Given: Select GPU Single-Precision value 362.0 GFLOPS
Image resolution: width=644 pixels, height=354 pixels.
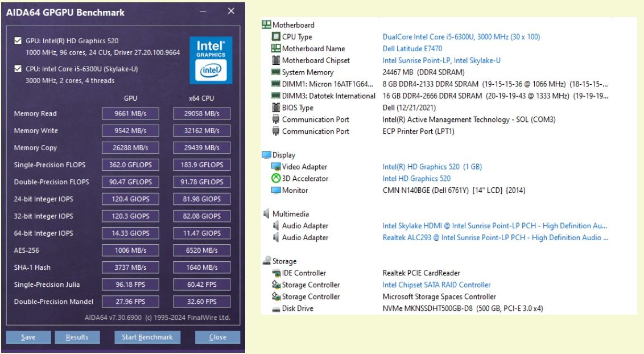Looking at the screenshot, I should click(x=130, y=164).
